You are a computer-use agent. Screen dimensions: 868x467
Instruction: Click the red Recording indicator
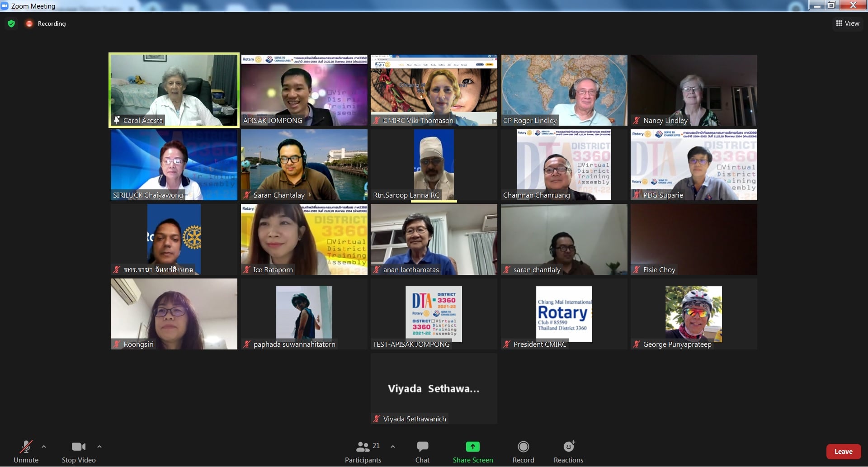point(29,24)
